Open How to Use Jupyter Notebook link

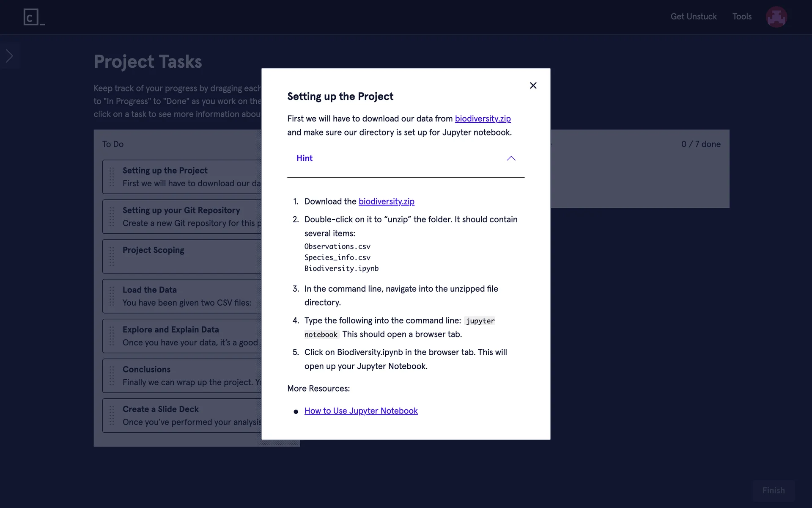tap(361, 411)
